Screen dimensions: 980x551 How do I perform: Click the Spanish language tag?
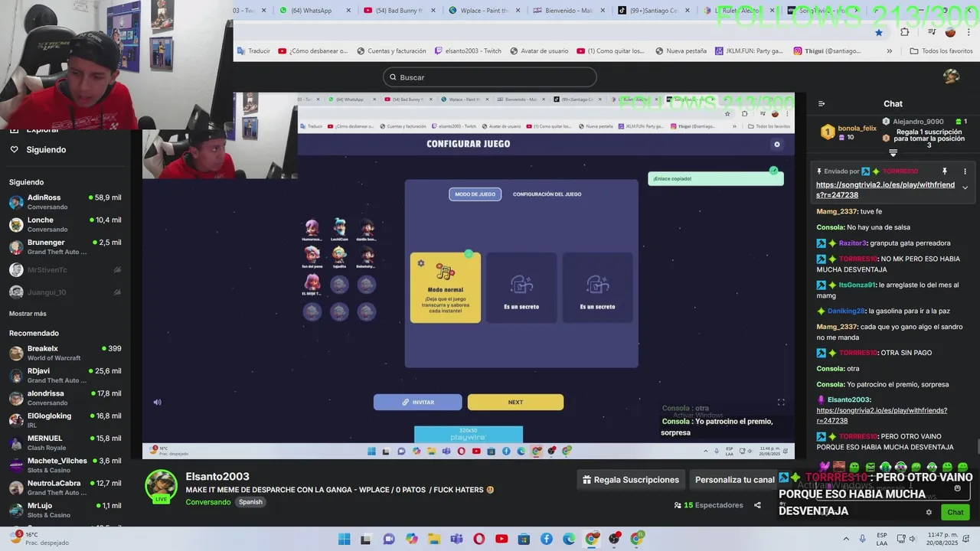pos(250,502)
